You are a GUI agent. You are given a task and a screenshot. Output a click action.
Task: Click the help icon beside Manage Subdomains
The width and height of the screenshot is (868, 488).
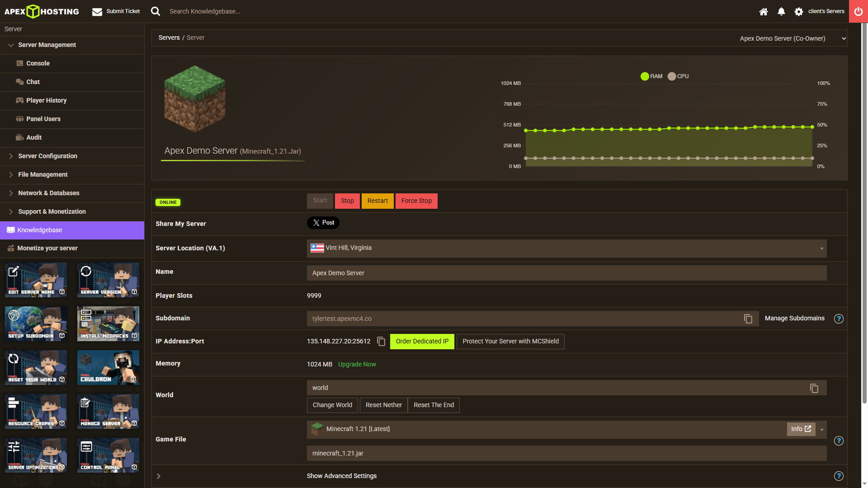[x=839, y=319]
